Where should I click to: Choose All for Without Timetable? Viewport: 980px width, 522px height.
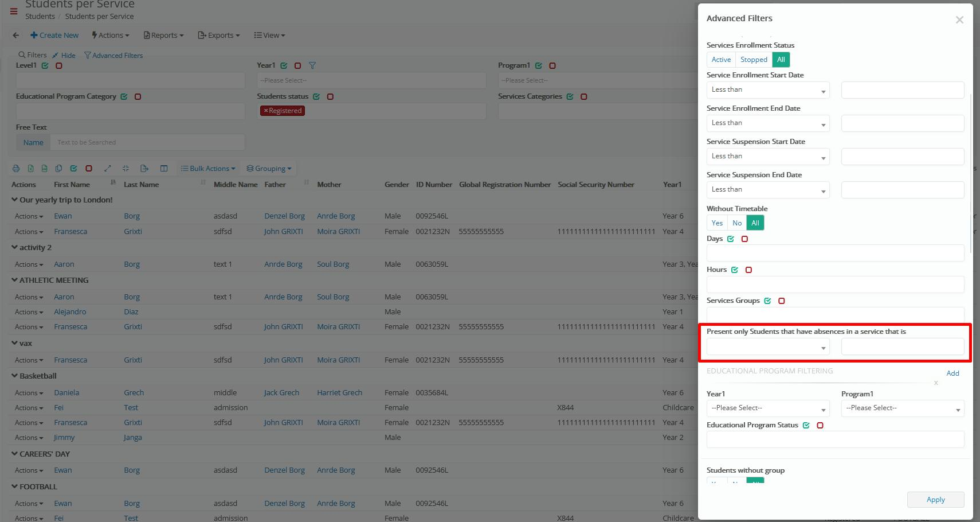coord(755,223)
